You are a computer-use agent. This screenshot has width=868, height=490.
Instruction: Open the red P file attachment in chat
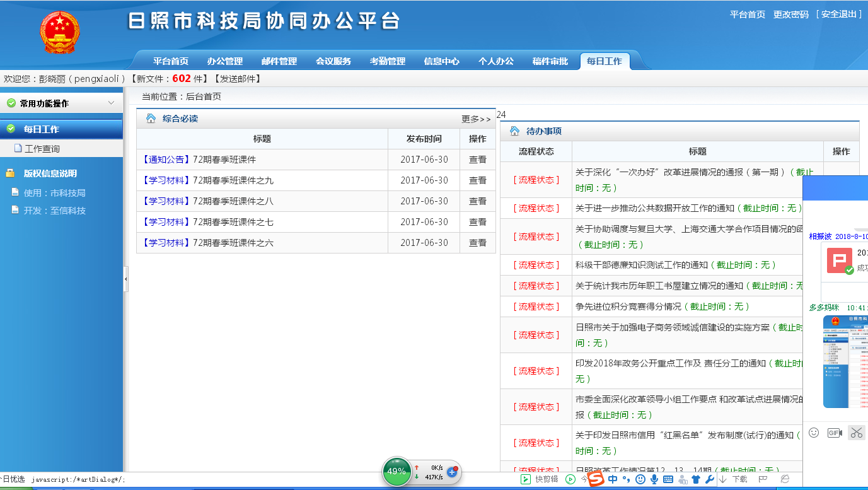tap(840, 261)
